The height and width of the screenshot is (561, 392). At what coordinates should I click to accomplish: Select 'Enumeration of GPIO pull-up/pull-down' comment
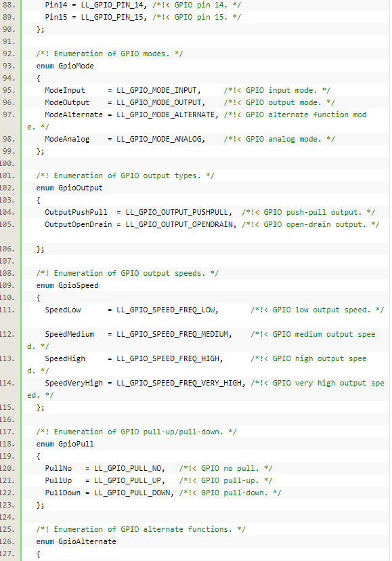[x=136, y=432]
